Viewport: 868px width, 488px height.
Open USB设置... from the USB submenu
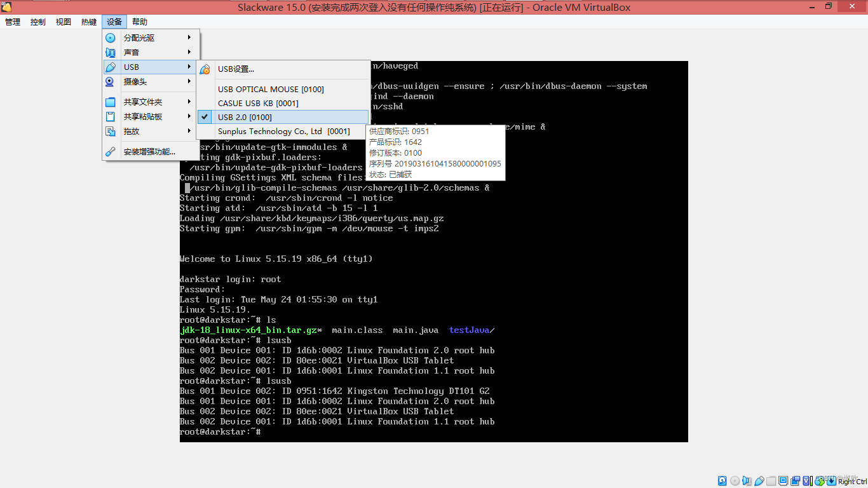[237, 69]
